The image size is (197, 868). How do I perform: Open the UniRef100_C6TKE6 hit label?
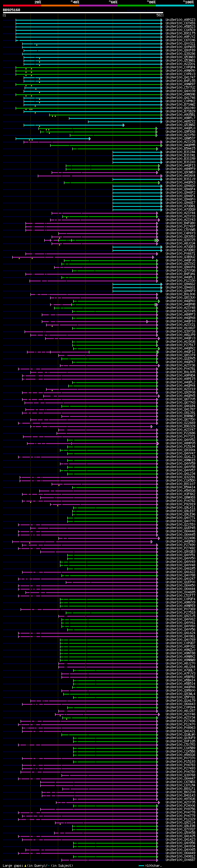coord(180,23)
